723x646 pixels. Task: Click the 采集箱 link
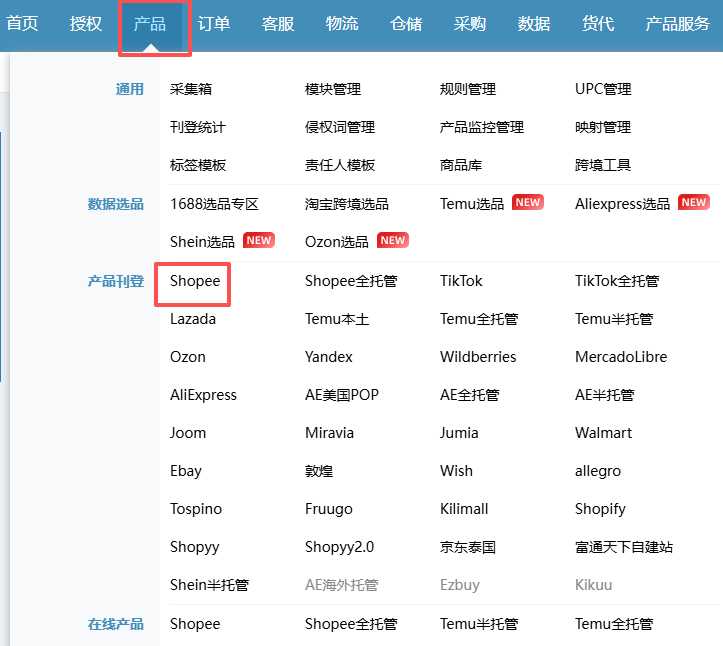pos(191,89)
